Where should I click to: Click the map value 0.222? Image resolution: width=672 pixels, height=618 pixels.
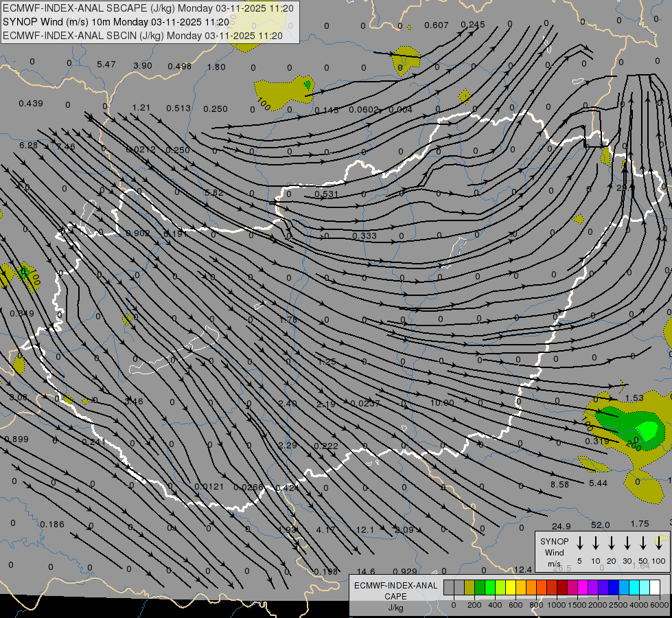[326, 446]
